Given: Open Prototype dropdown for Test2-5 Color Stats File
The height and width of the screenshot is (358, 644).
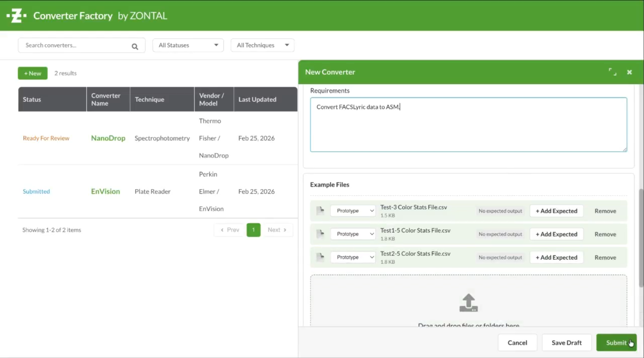Looking at the screenshot, I should click(353, 257).
